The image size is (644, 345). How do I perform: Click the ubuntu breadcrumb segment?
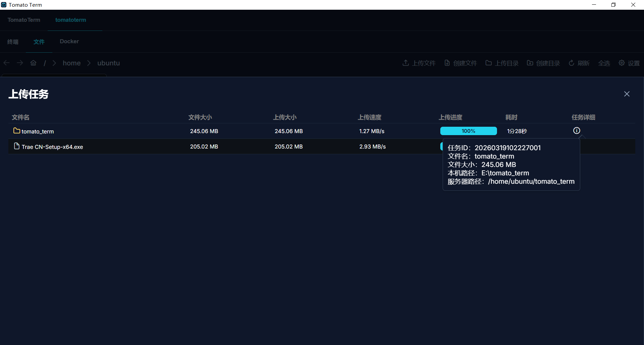point(108,63)
